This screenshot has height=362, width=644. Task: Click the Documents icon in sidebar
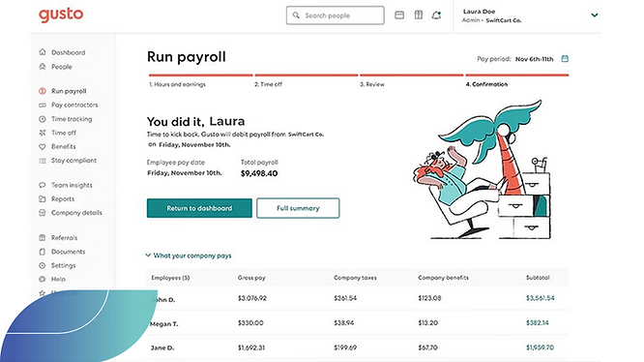tap(43, 252)
